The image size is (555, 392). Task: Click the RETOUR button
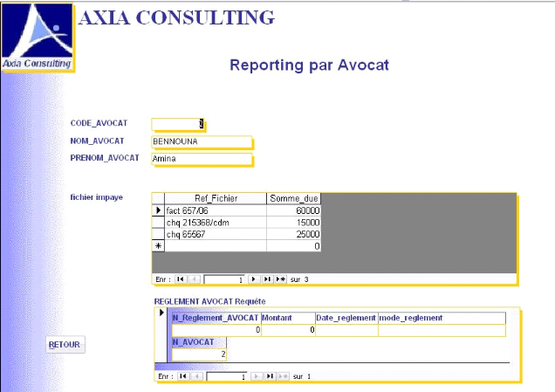[65, 345]
